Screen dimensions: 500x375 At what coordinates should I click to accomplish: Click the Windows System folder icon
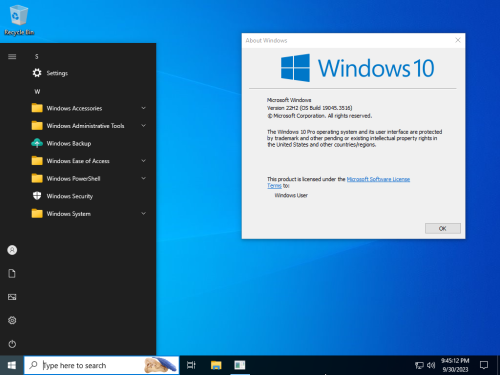coord(37,213)
